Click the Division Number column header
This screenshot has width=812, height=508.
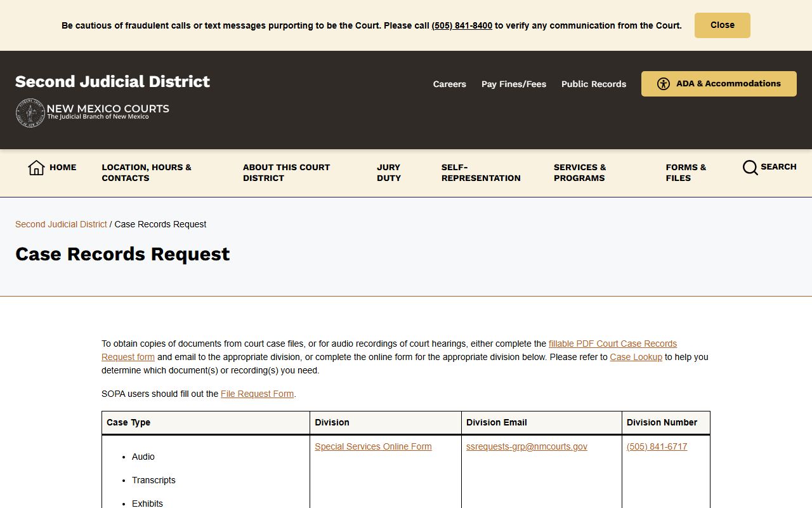pos(666,423)
